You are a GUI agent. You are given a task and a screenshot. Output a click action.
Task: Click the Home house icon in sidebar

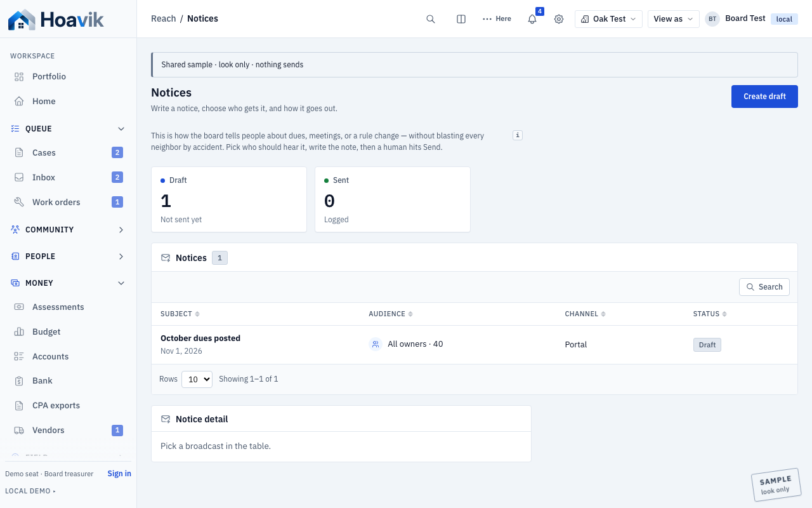(19, 102)
